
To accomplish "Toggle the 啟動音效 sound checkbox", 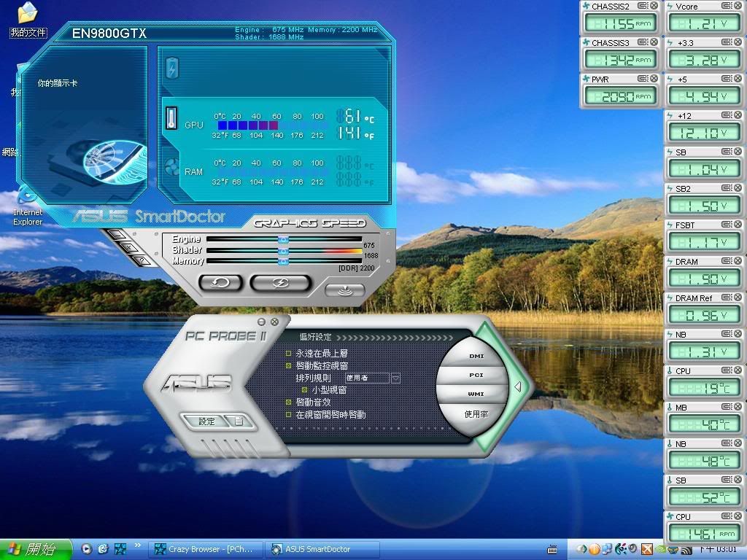I will coord(289,402).
